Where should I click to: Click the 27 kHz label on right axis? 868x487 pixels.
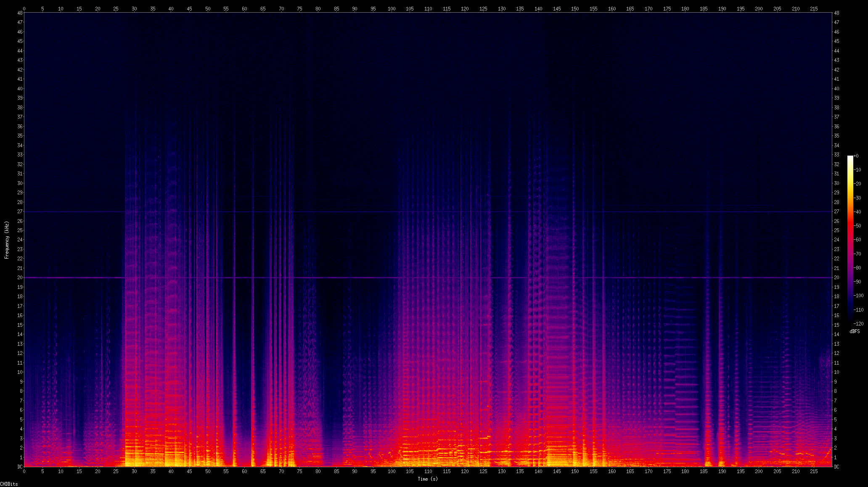coord(836,212)
